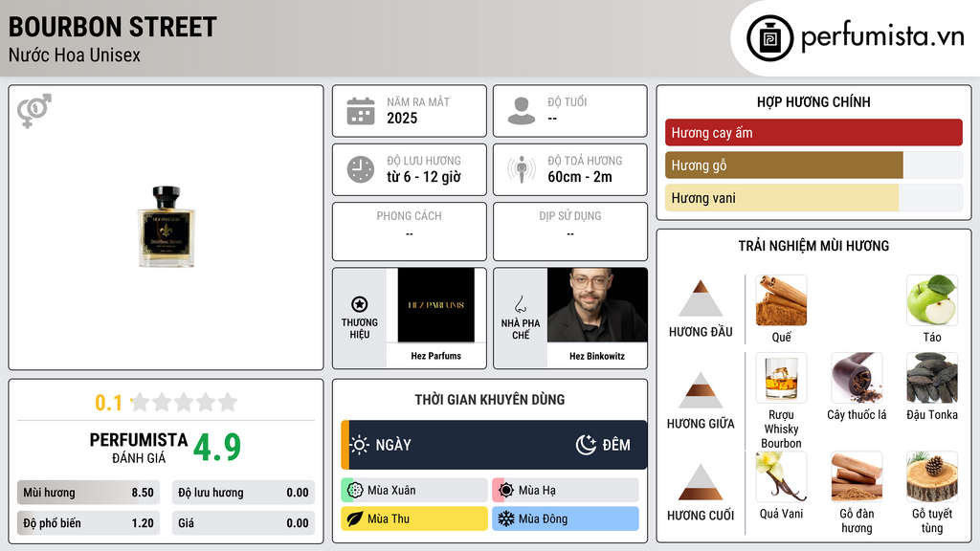Click the Rượu Whisky Bourbon note thumbnail

(x=781, y=377)
